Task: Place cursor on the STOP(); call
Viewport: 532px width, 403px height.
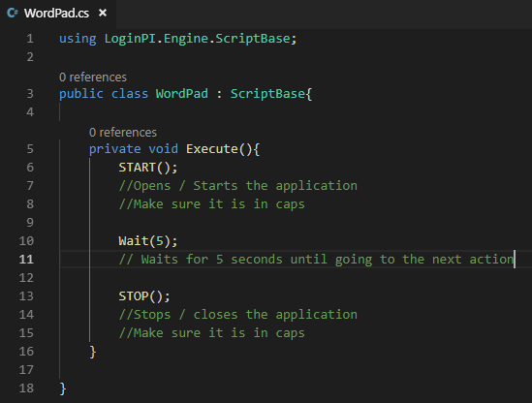Action: coord(144,296)
